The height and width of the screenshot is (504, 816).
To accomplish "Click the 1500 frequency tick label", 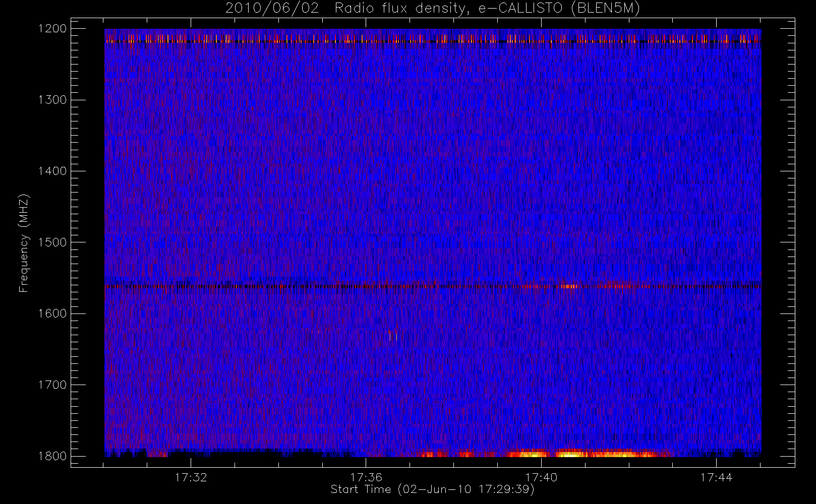I will point(53,242).
